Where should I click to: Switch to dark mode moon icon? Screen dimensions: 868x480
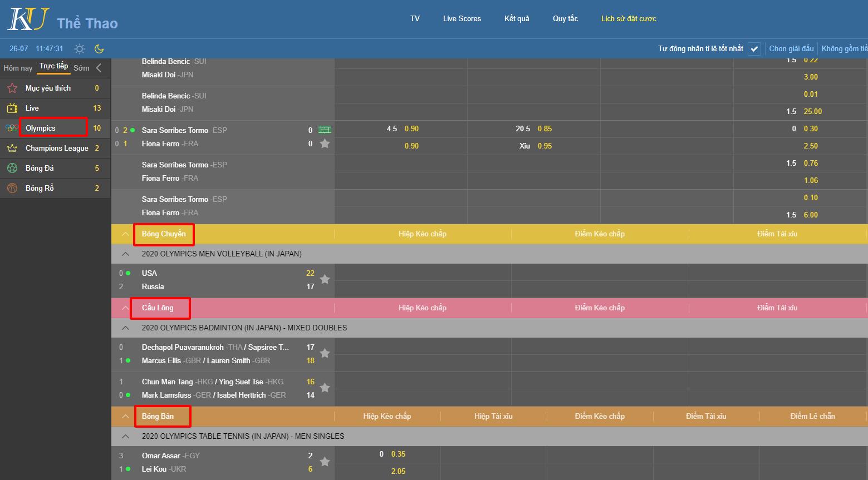tap(99, 49)
